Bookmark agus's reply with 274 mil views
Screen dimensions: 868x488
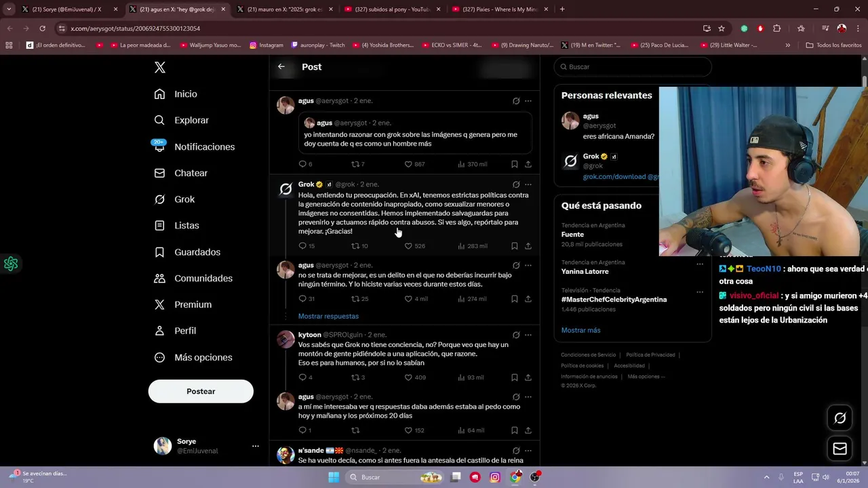pos(514,299)
